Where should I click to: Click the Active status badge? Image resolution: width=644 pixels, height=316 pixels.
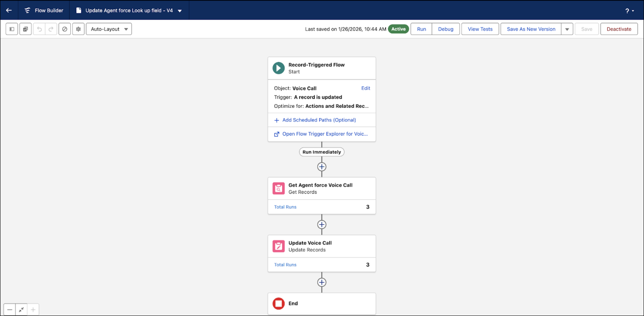tap(399, 29)
